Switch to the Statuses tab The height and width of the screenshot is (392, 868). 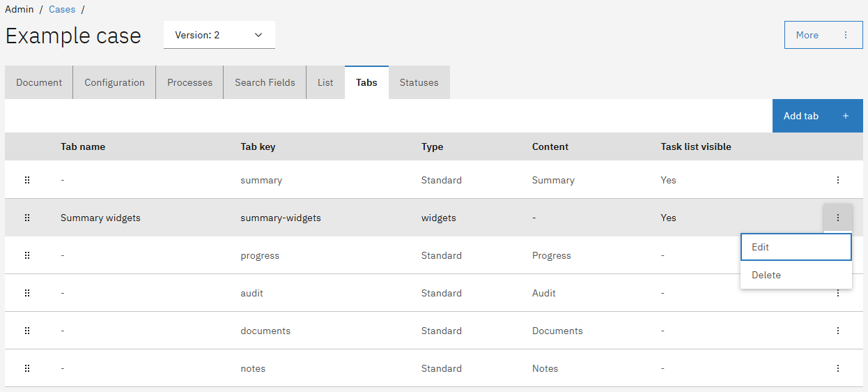pos(419,82)
